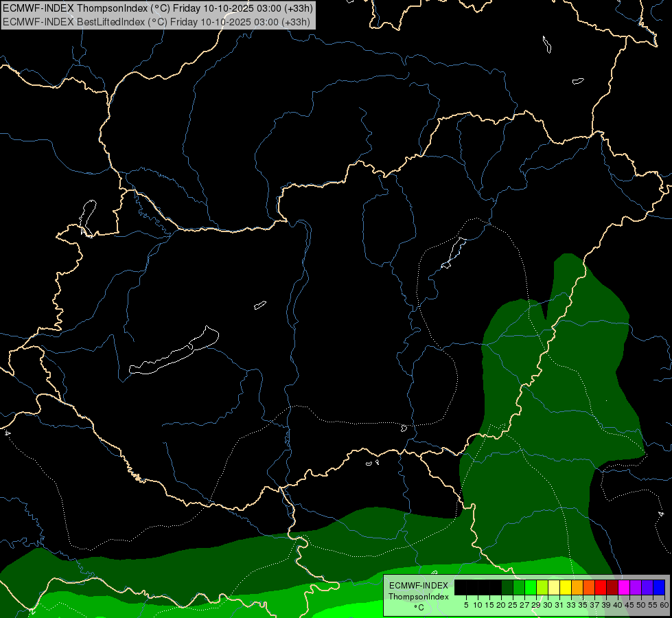
Task: Click the legend tick value '10'
Action: point(478,605)
